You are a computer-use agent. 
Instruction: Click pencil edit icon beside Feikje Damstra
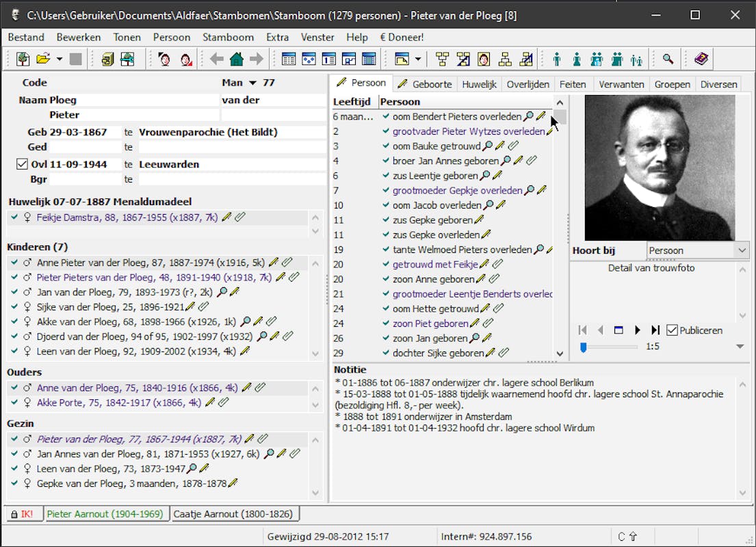coord(226,217)
